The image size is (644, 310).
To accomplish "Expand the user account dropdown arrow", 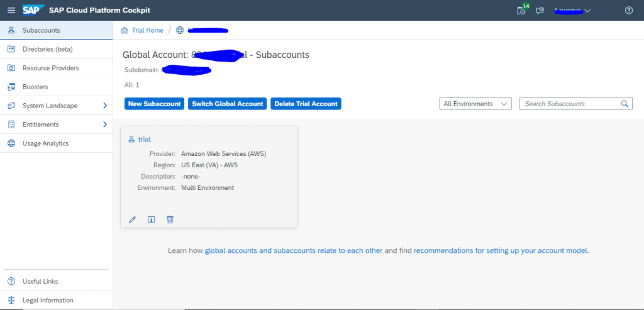I will pyautogui.click(x=587, y=11).
